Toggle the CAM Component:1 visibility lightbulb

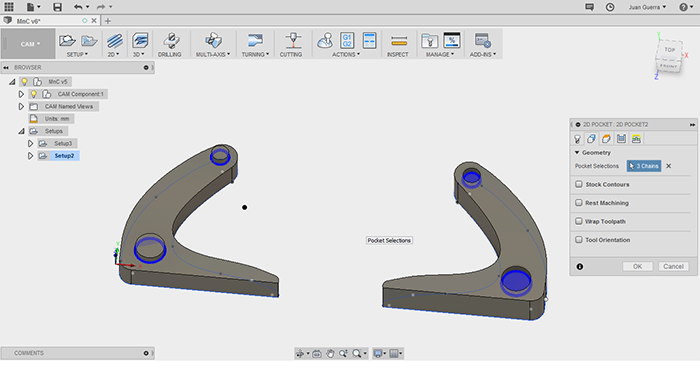33,94
